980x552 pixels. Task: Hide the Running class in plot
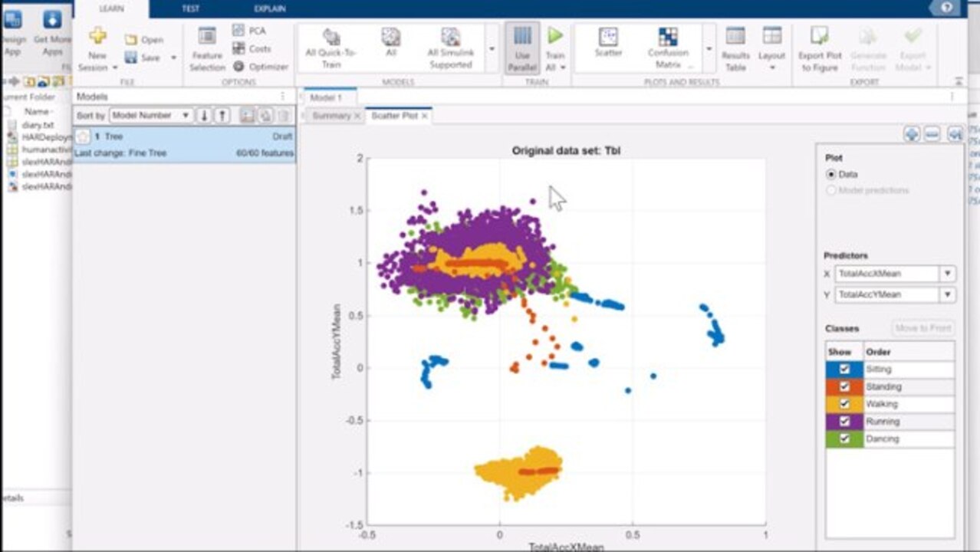click(844, 422)
